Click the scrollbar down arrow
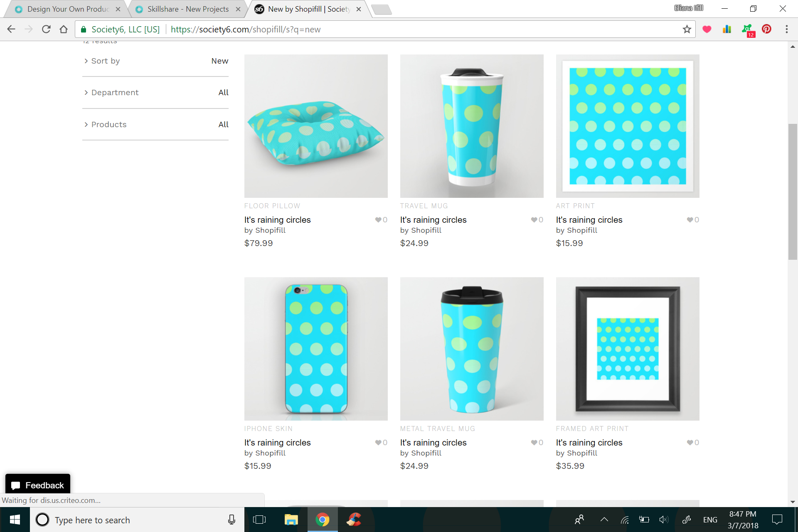Viewport: 798px width, 532px height. coord(793,502)
